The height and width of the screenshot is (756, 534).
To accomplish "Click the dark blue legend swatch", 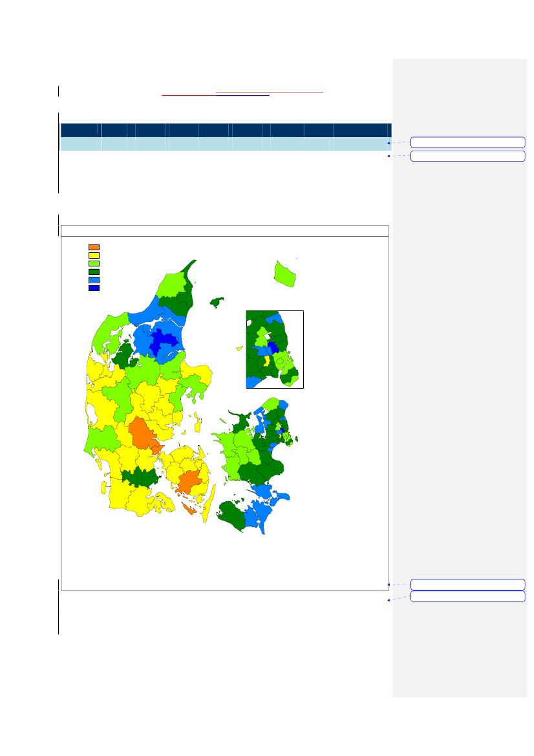I will [x=94, y=288].
